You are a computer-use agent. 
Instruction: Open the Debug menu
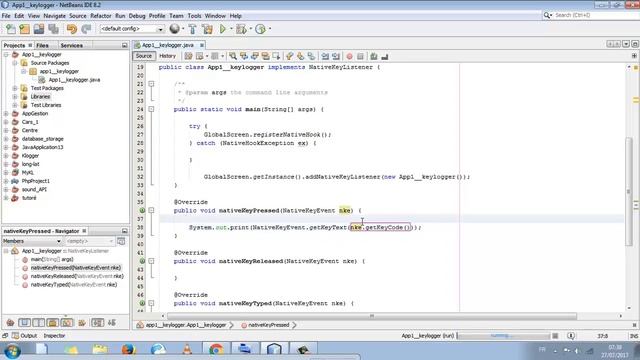click(137, 16)
